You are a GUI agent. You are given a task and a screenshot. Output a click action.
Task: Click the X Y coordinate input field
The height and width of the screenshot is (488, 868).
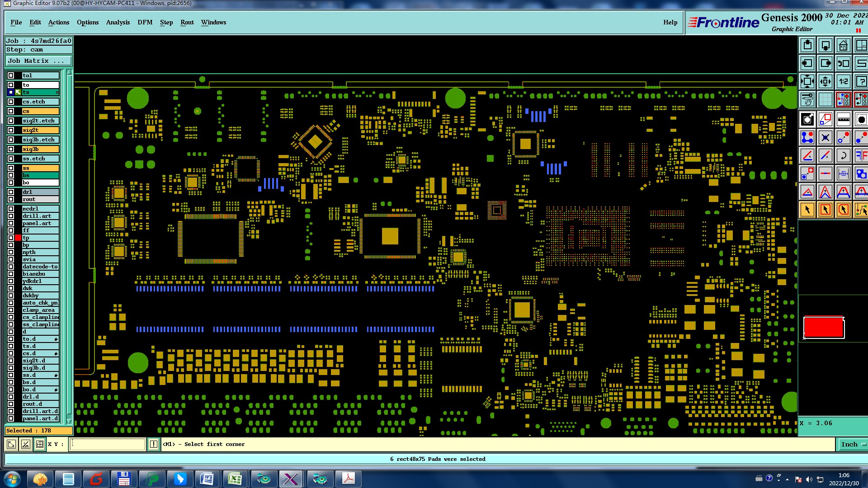pyautogui.click(x=108, y=444)
